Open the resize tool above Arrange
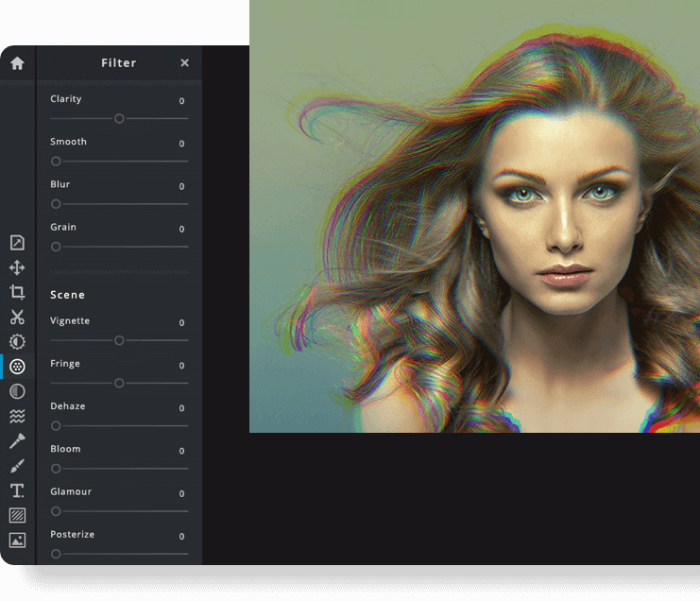This screenshot has width=700, height=601. pos(17,243)
